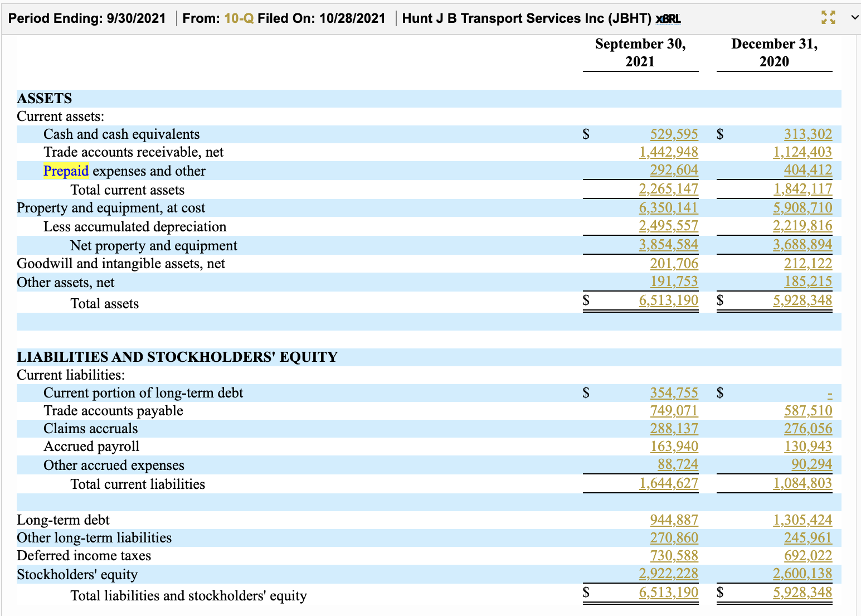
Task: Open goodwill and intangibles value 201,706
Action: (674, 263)
